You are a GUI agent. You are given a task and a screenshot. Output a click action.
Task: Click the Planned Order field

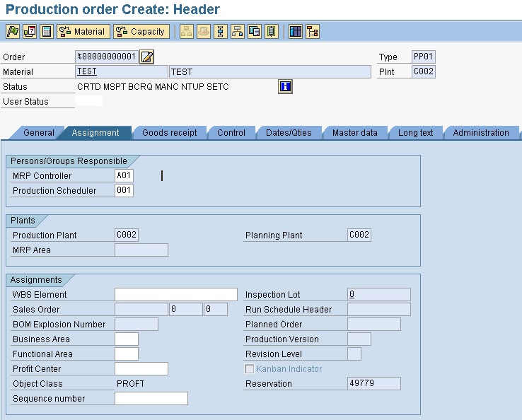click(x=374, y=324)
